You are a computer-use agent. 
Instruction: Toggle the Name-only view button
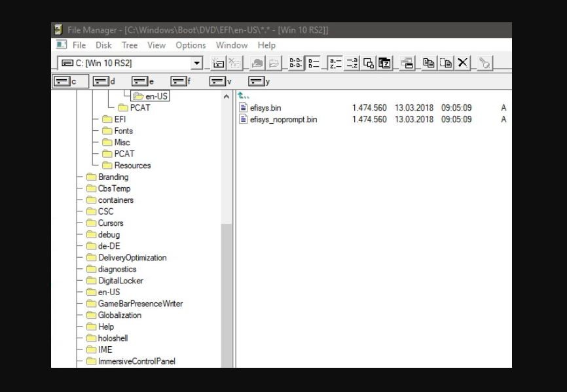(x=295, y=63)
